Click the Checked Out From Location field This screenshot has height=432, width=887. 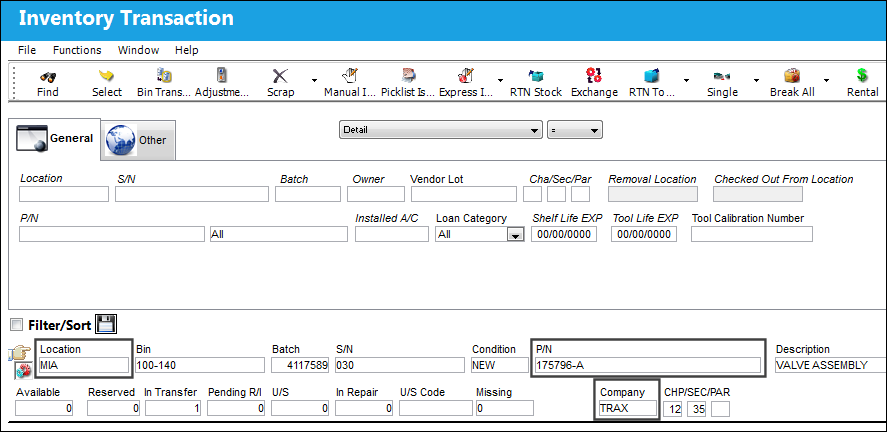[758, 194]
